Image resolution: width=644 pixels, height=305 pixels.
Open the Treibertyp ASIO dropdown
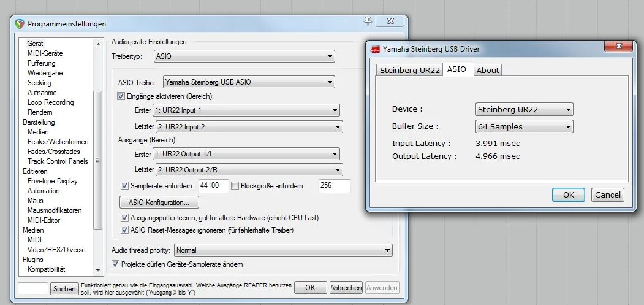[244, 56]
